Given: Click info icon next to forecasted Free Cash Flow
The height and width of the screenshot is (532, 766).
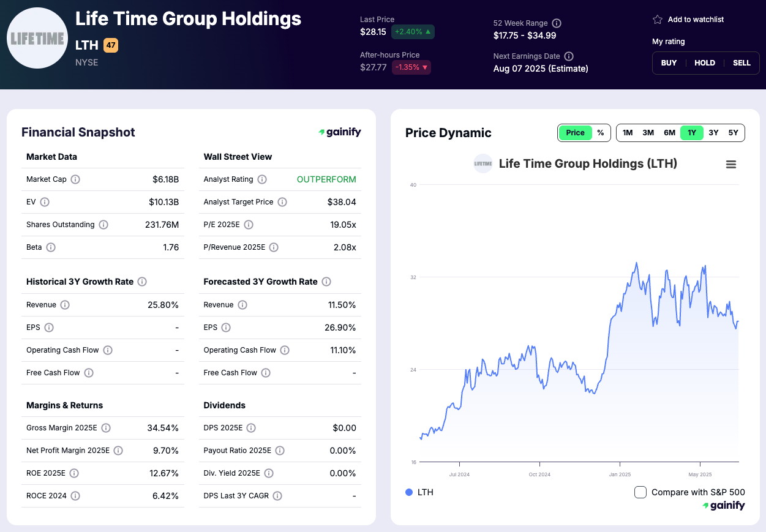Looking at the screenshot, I should 266,373.
